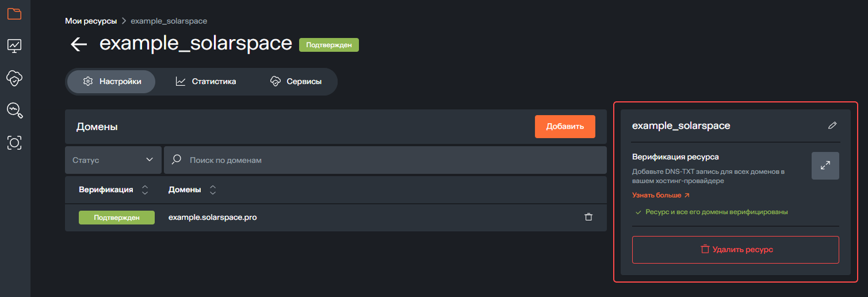Click the pencil edit icon for example_solarspace
The image size is (868, 297).
coord(832,125)
